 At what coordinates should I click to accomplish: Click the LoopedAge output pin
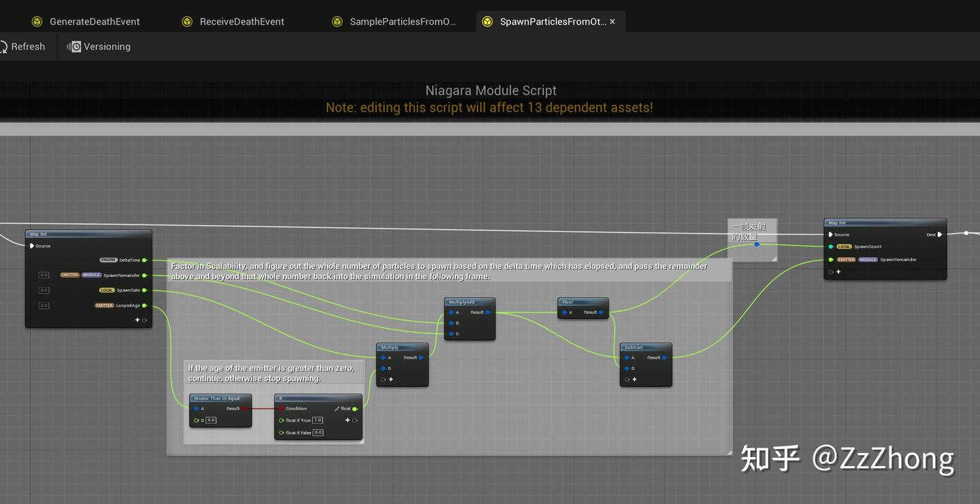(x=144, y=305)
